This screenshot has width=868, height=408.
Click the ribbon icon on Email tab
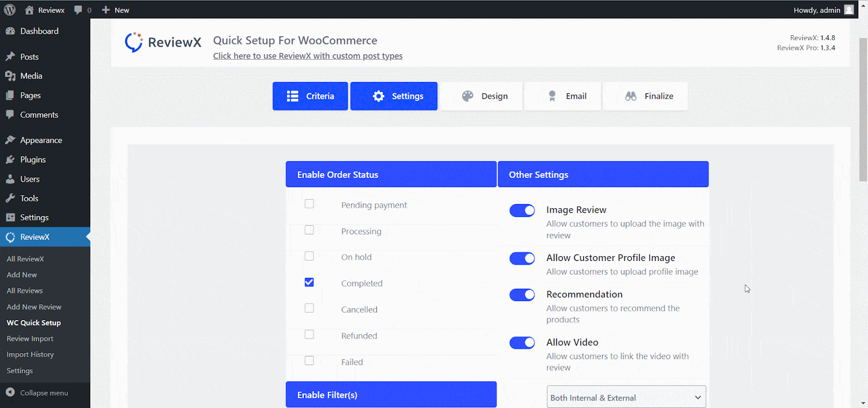click(552, 96)
